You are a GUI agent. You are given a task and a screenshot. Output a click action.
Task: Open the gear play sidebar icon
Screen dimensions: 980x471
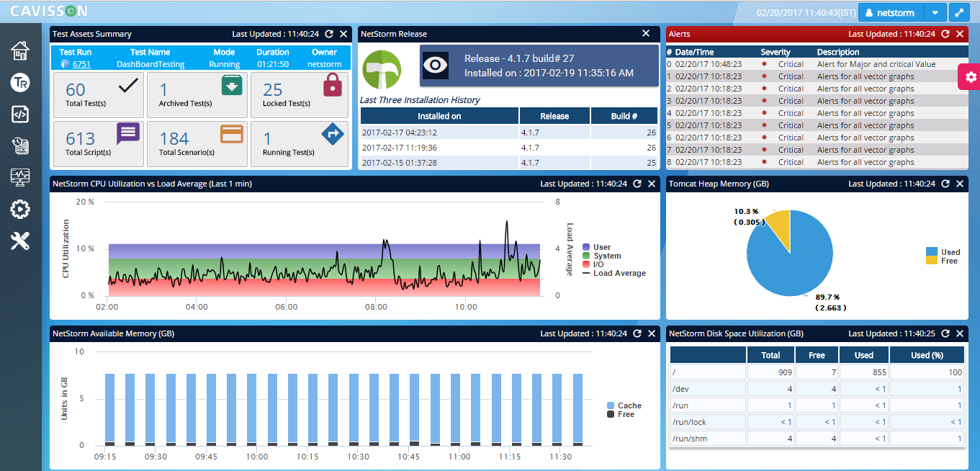(x=20, y=210)
